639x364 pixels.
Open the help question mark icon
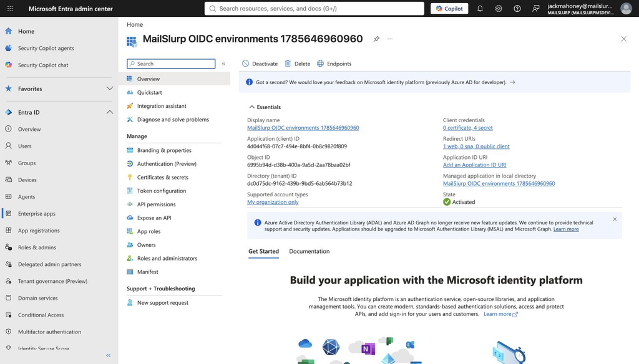click(517, 9)
